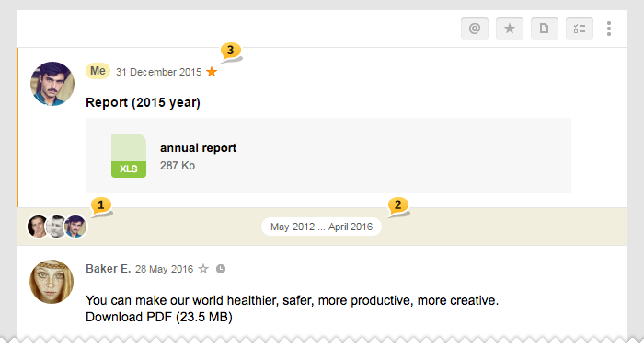Open the task checklist filter icon

coord(579,29)
